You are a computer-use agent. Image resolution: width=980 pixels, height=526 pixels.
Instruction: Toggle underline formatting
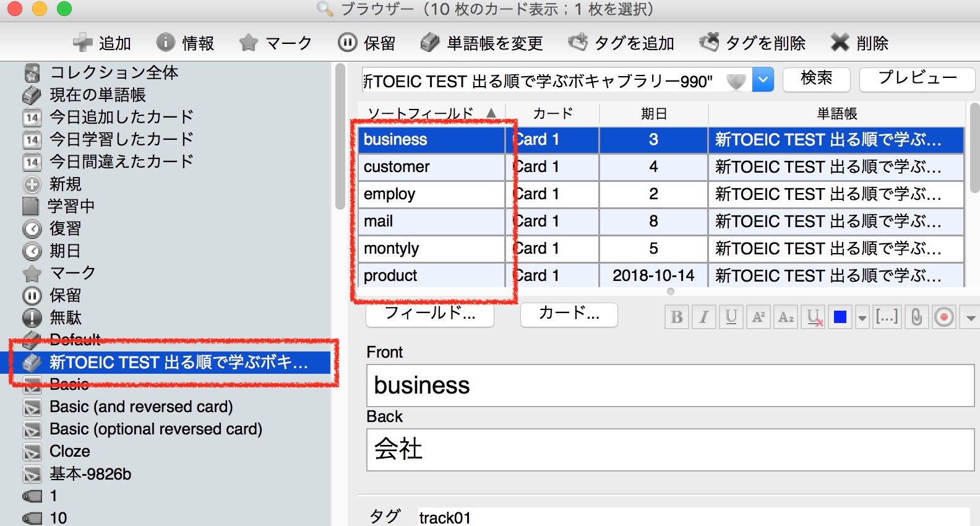[731, 317]
